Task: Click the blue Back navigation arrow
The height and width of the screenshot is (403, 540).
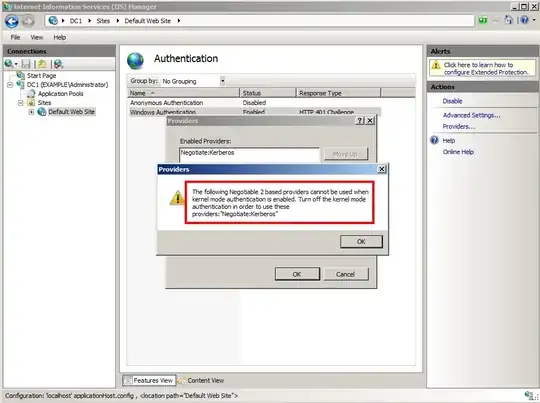Action: pyautogui.click(x=12, y=21)
